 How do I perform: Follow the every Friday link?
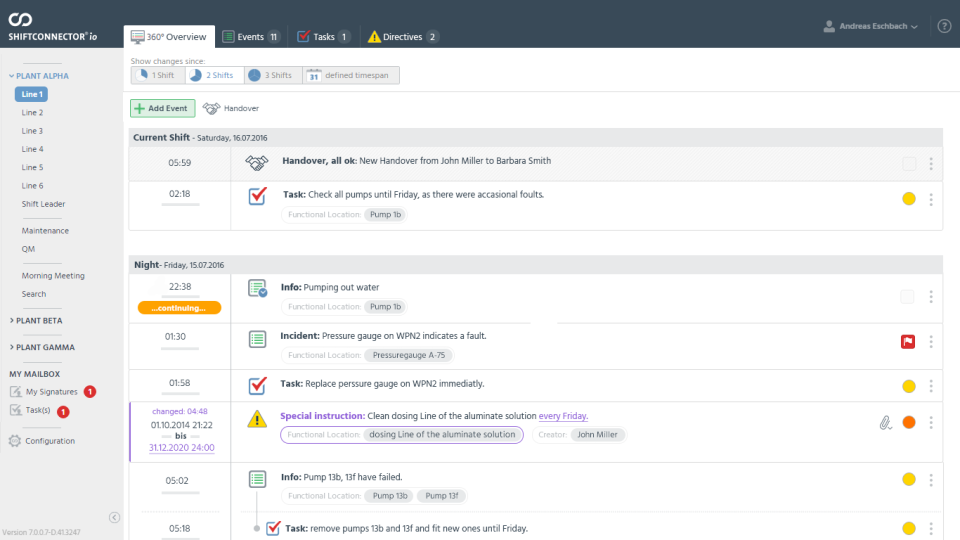563,416
